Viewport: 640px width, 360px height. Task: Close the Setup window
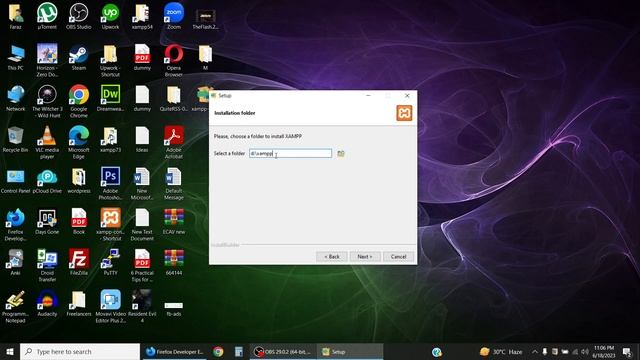[x=407, y=96]
